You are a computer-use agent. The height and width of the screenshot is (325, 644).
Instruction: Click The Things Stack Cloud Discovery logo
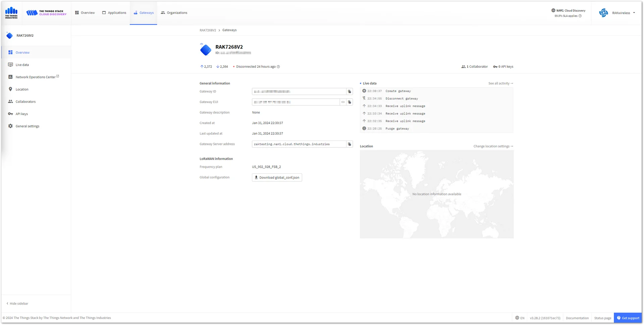pyautogui.click(x=46, y=13)
